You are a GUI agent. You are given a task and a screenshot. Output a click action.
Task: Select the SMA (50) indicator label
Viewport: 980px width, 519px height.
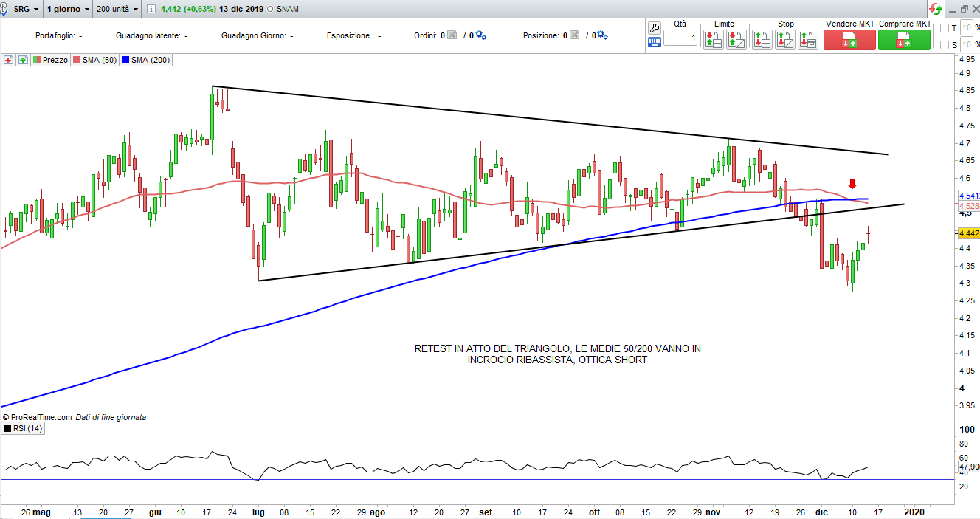tap(95, 60)
